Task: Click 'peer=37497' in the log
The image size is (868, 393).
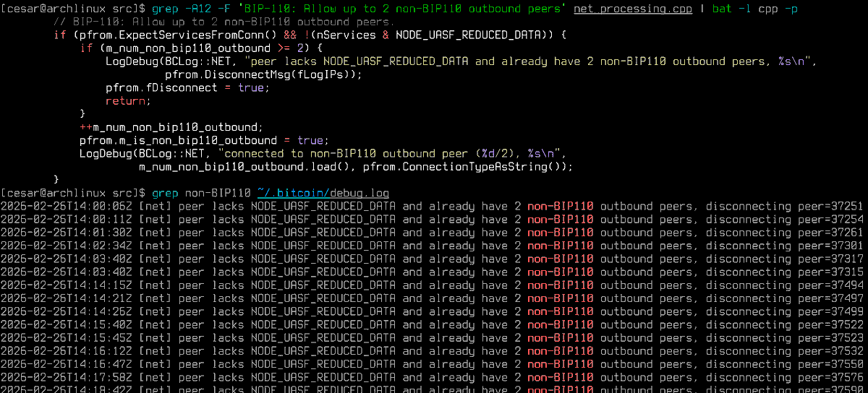Action: point(830,298)
